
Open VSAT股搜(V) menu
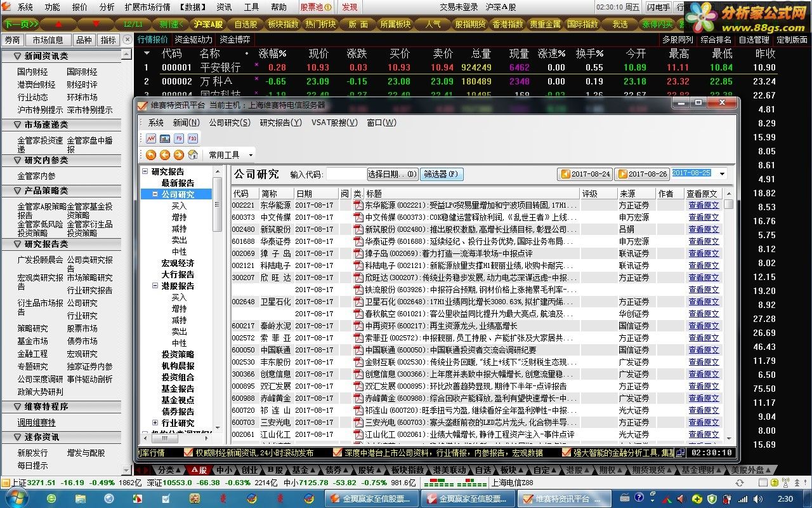pyautogui.click(x=334, y=123)
